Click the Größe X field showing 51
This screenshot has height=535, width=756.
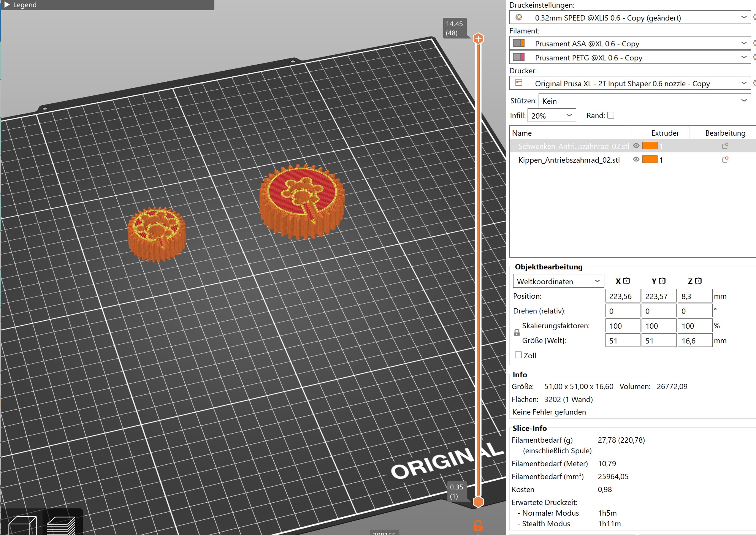[623, 340]
